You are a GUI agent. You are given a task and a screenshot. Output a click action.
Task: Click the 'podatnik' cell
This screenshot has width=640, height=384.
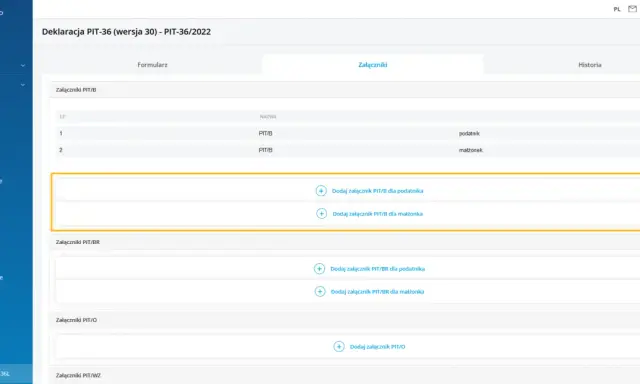469,133
